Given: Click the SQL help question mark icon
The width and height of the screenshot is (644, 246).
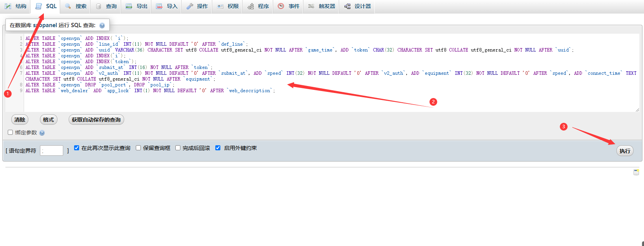Looking at the screenshot, I should click(x=102, y=26).
